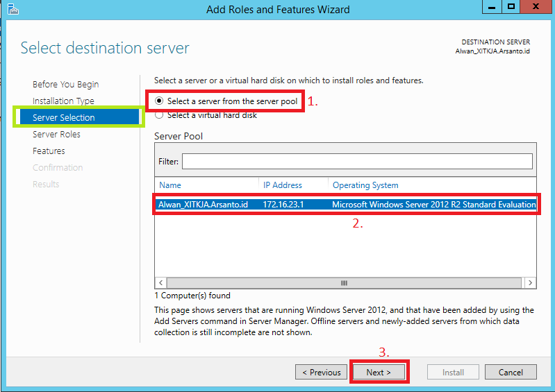The height and width of the screenshot is (392, 555).
Task: Click the IP address 172.16.23.1 cell
Action: click(x=283, y=205)
